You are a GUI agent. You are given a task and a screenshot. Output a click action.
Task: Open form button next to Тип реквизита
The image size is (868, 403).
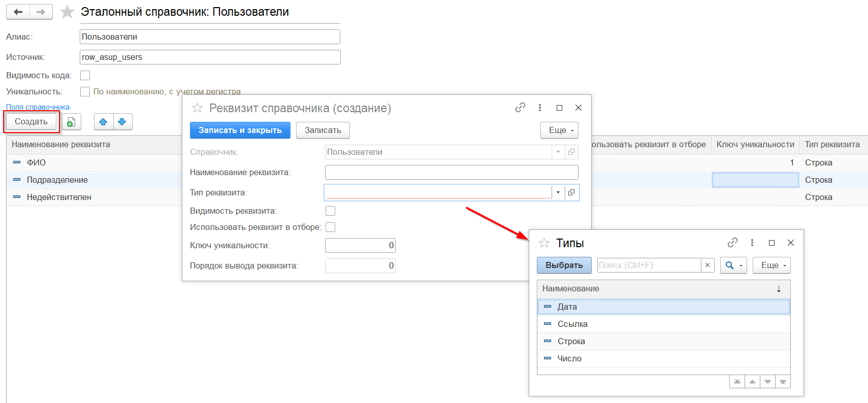coord(571,193)
